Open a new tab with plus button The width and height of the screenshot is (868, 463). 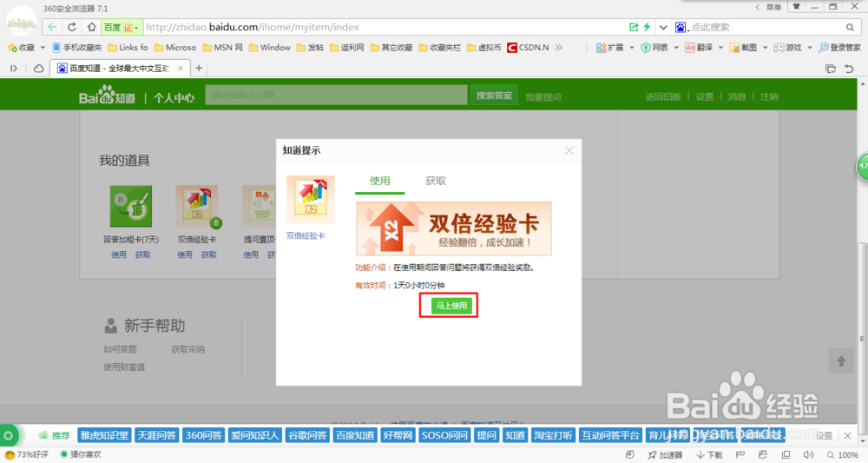(x=199, y=68)
